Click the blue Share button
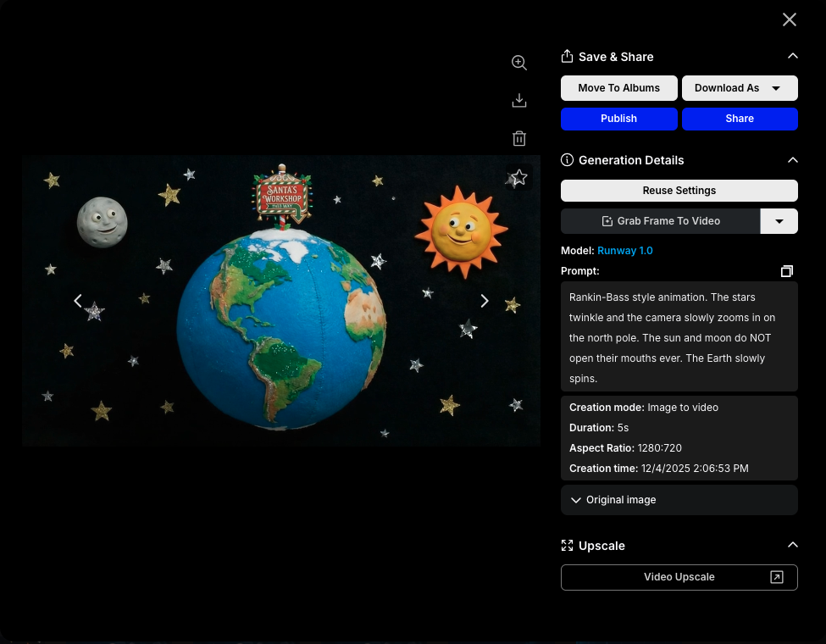 coord(740,119)
